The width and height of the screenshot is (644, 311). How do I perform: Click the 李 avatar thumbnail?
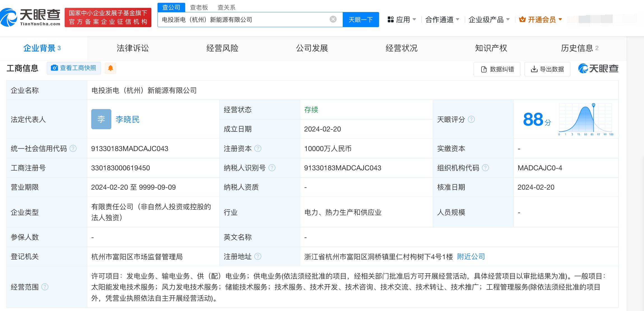[x=101, y=119]
